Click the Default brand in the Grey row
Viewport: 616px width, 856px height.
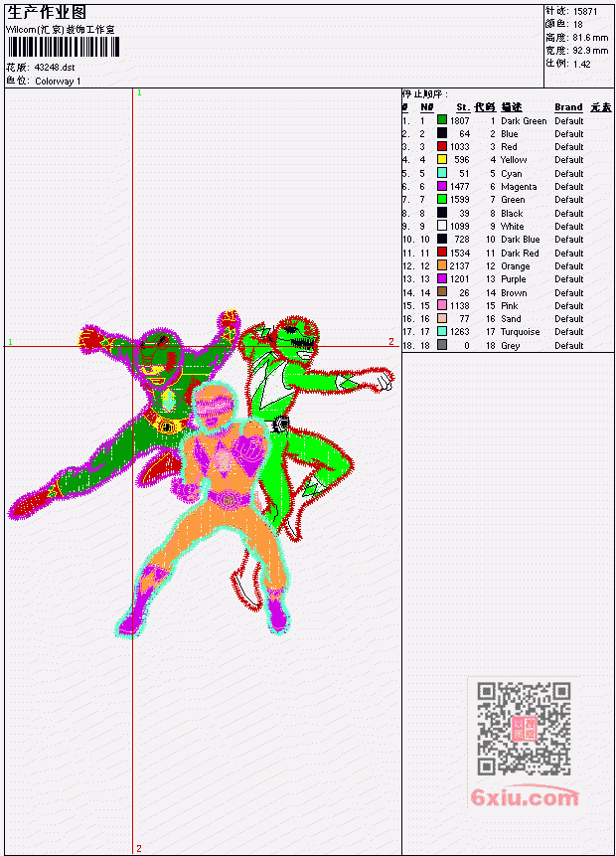(x=569, y=346)
